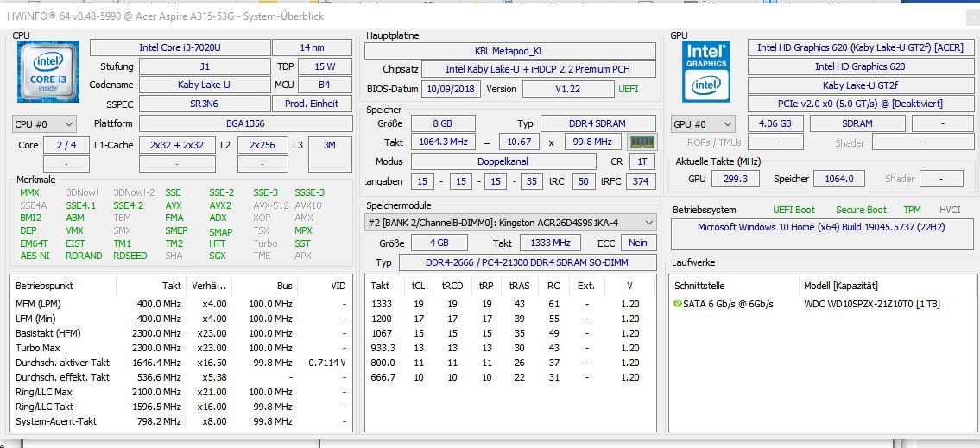Click the 2x32 + 2x32 L1-Cache field

(x=177, y=145)
